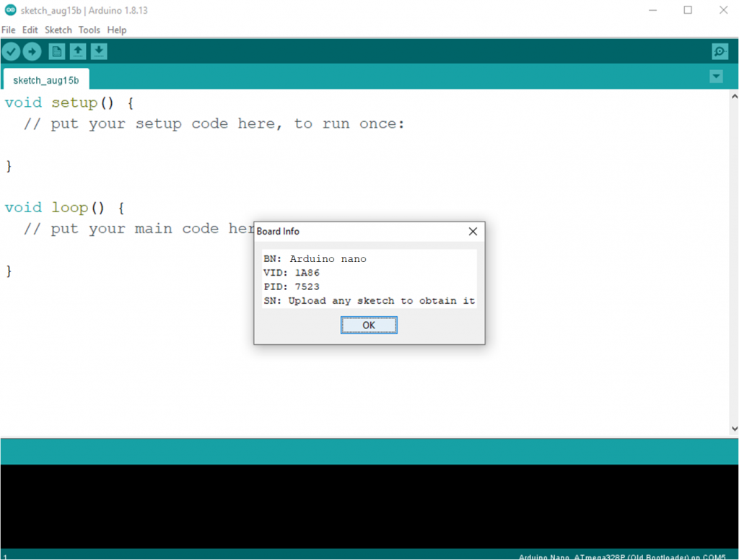Screen dimensions: 739x560
Task: Create a new sketch with New icon
Action: click(x=56, y=51)
